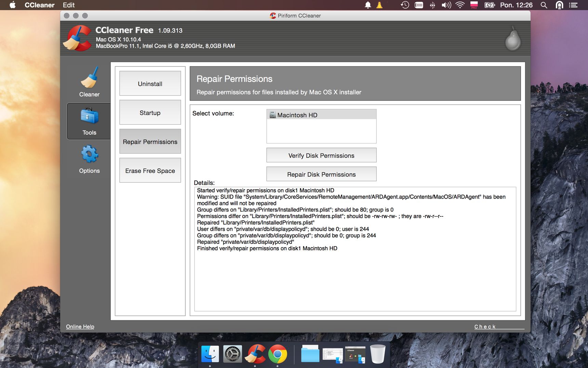
Task: Open the Bluetooth menu
Action: (x=432, y=5)
